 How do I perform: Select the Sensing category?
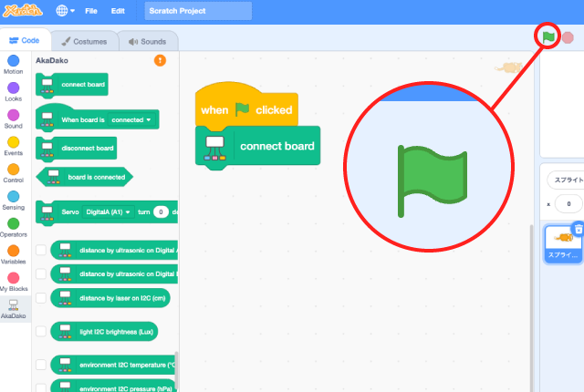coord(14,200)
